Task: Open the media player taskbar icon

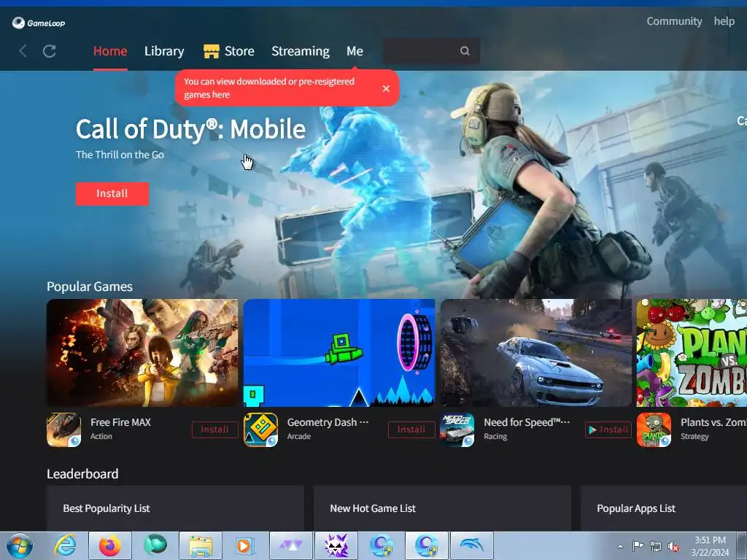Action: 246,545
